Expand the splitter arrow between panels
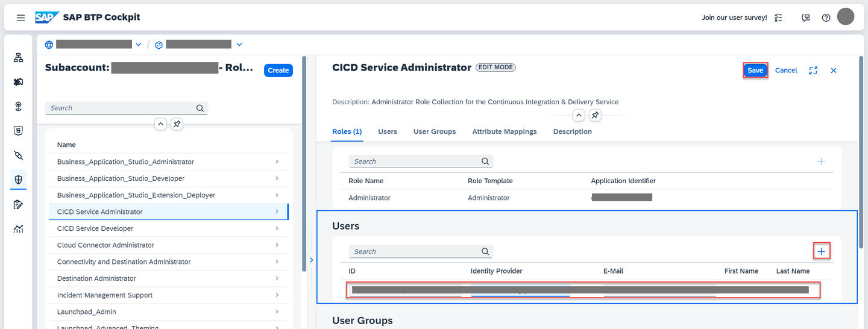The width and height of the screenshot is (868, 329). 312,260
